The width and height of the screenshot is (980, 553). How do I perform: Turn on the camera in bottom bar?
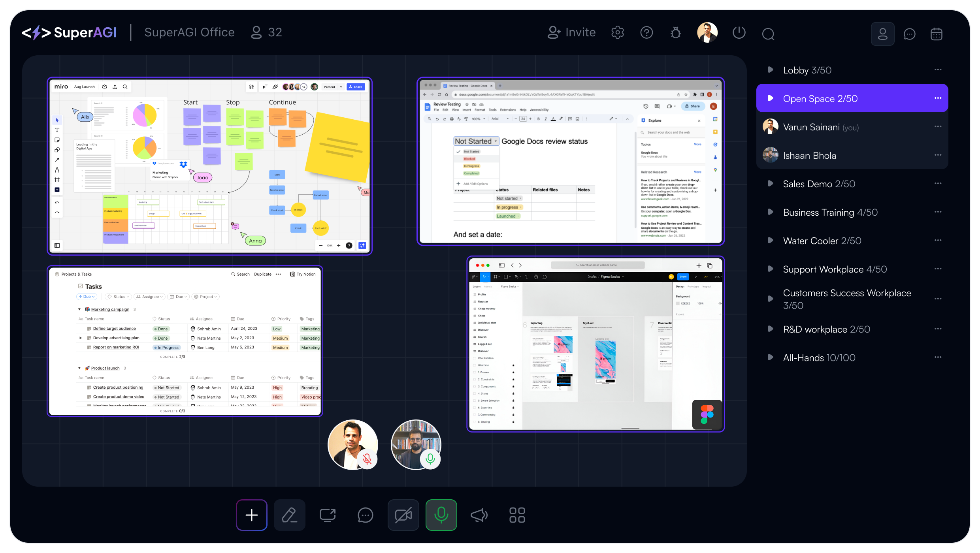403,515
